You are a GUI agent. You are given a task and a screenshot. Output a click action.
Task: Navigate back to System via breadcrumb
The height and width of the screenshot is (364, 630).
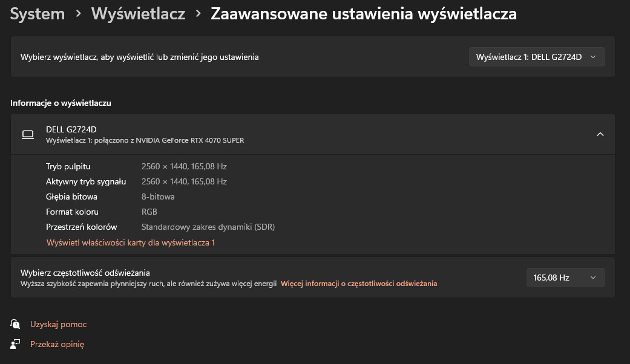tap(37, 13)
